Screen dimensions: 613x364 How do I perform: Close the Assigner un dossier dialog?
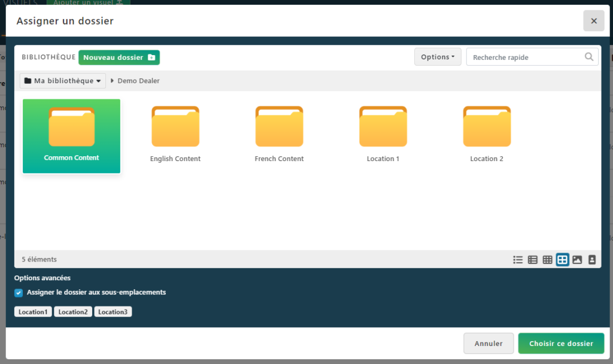pos(593,21)
